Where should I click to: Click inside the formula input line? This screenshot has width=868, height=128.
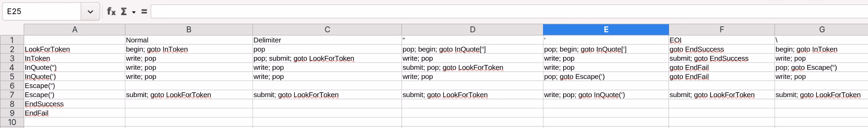coord(509,12)
